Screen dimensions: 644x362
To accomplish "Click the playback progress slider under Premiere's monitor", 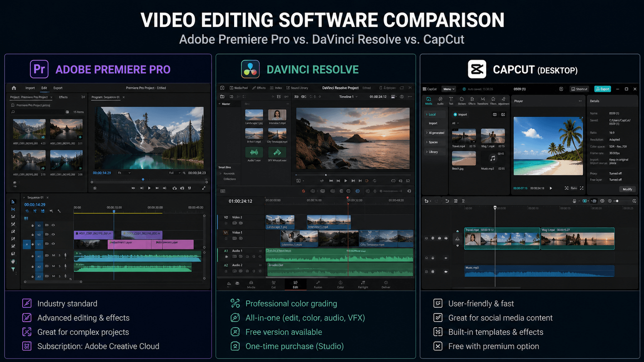I will 143,179.
